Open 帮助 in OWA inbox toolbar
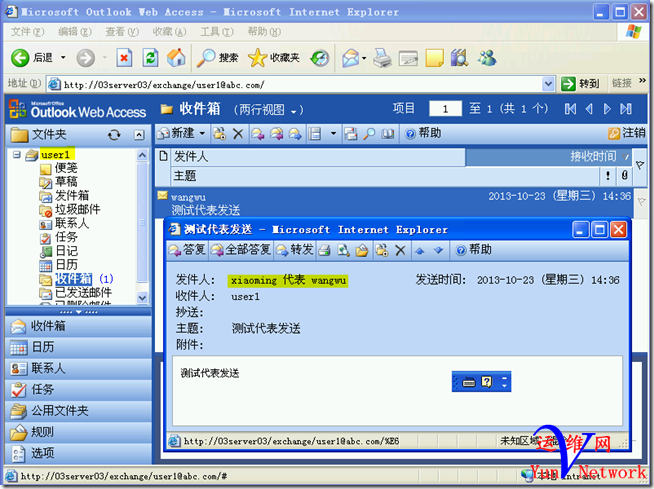This screenshot has width=654, height=489. coord(423,134)
